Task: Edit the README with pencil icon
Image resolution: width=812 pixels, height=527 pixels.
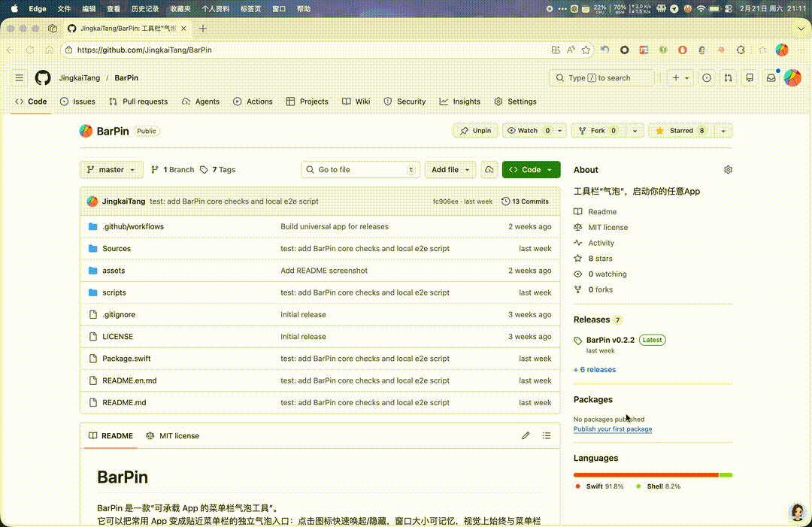Action: (526, 436)
